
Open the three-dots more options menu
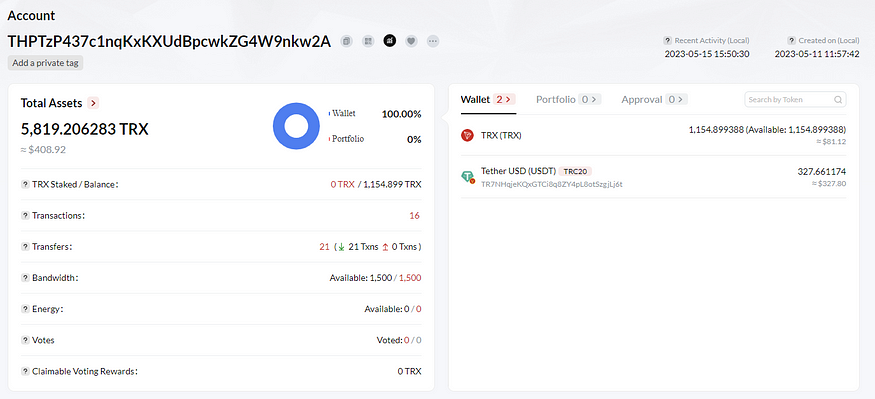pyautogui.click(x=433, y=41)
